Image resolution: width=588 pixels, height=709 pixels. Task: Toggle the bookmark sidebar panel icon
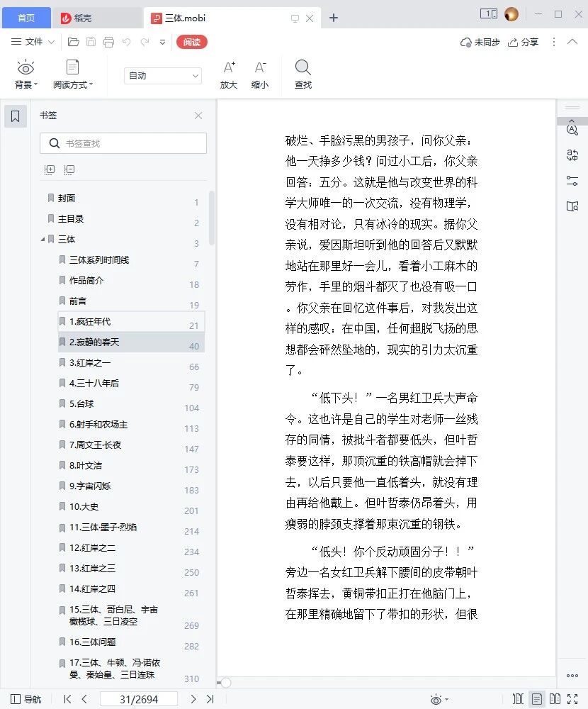(16, 116)
